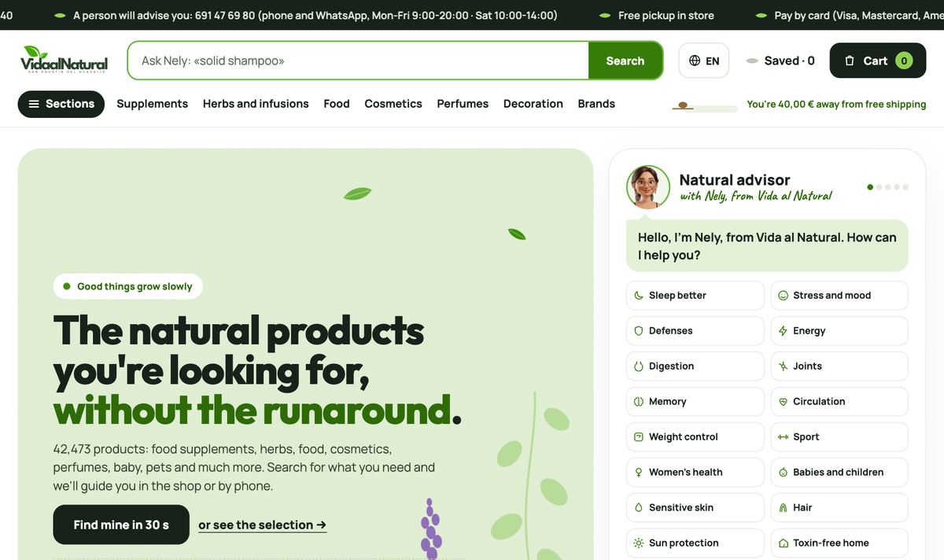944x560 pixels.
Task: Open the Sections menu
Action: [x=61, y=104]
